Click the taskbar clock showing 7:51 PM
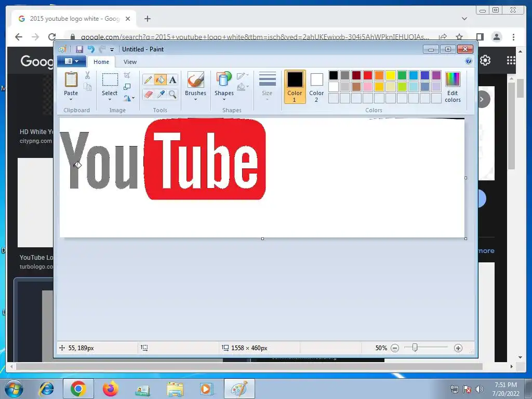 [506, 389]
